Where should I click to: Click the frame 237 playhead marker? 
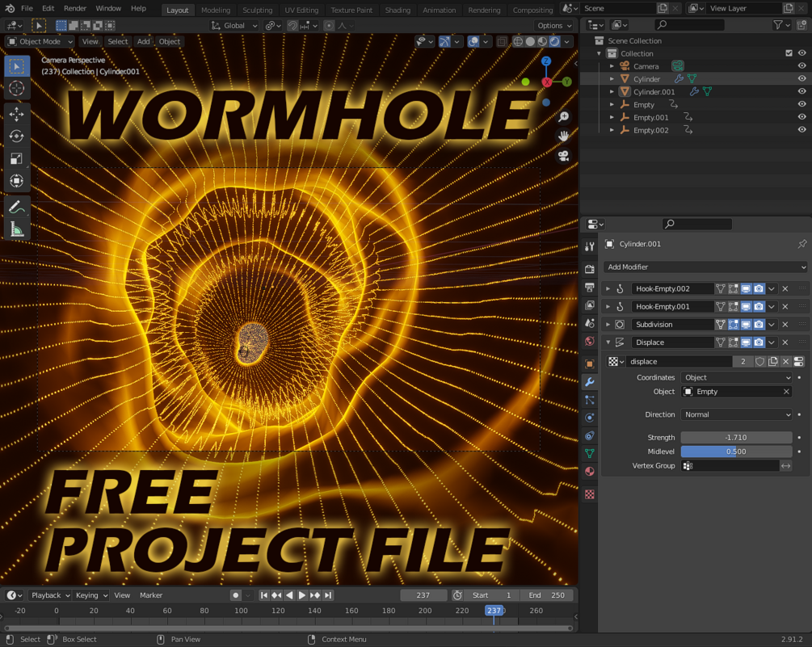point(494,611)
